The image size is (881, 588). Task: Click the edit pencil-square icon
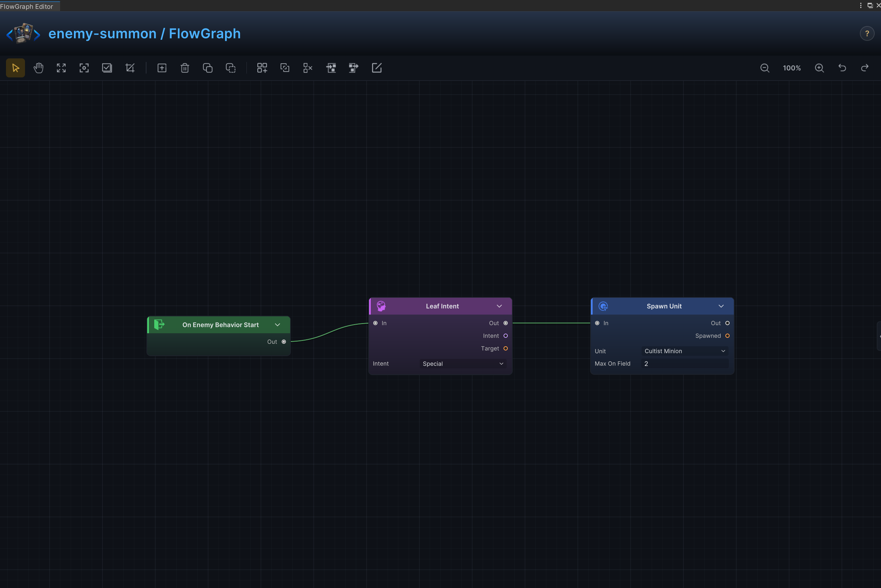[376, 68]
